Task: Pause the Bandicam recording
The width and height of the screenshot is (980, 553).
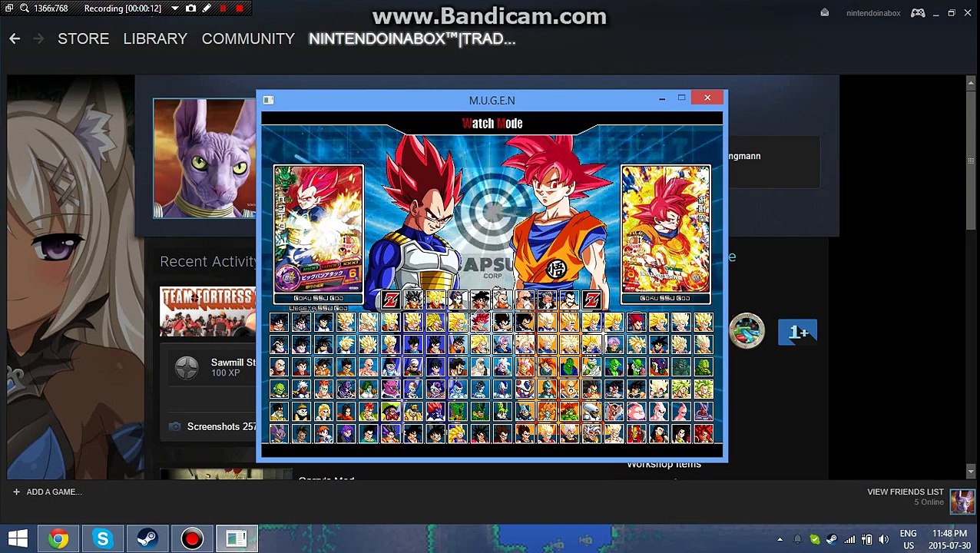Action: tap(223, 8)
